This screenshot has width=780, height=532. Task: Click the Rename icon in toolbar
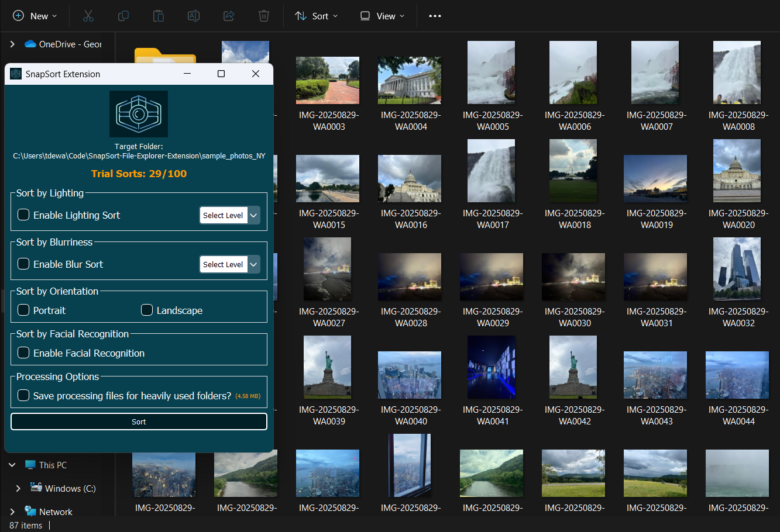(194, 16)
